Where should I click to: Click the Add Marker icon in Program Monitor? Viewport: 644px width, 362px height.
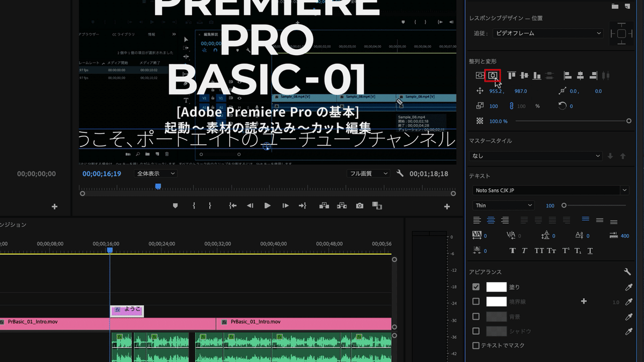pyautogui.click(x=175, y=205)
